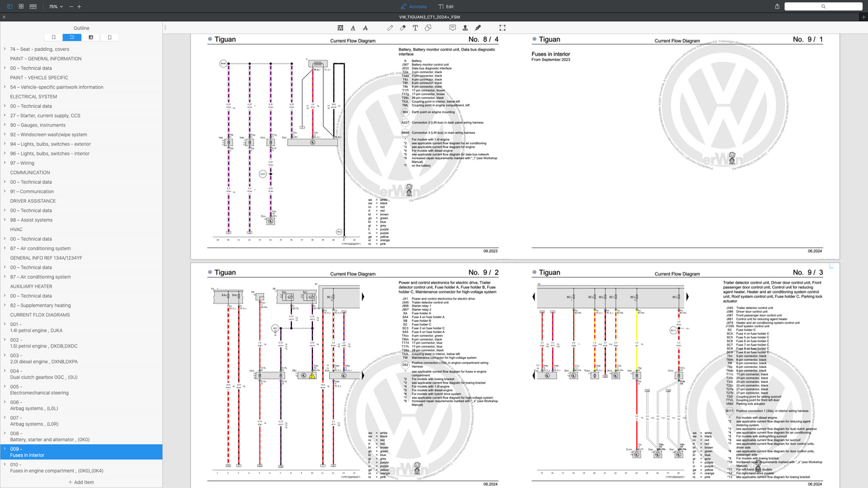Expand '97 – Wiring' outline entry

5,163
